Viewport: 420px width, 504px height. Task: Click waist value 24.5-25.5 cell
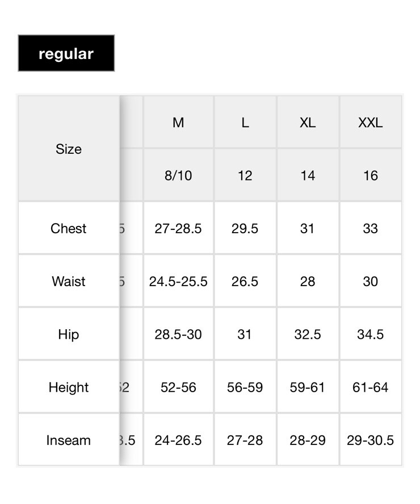click(178, 282)
